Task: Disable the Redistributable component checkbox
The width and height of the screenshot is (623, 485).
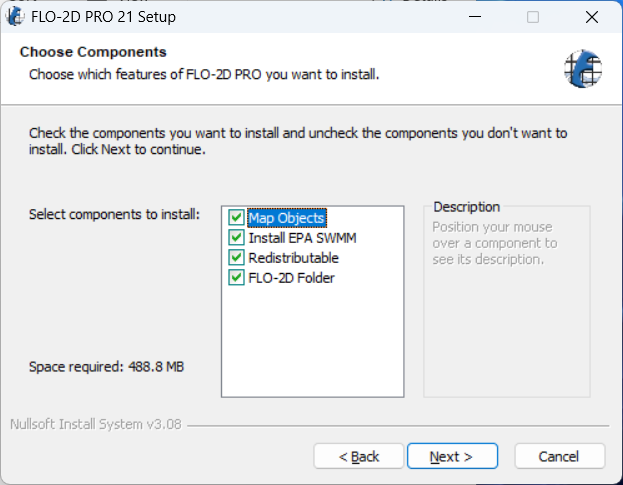Action: pyautogui.click(x=237, y=258)
